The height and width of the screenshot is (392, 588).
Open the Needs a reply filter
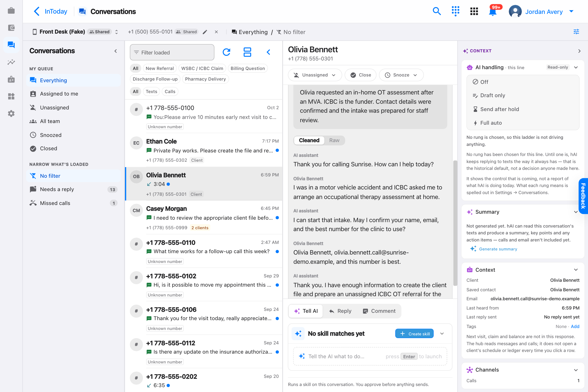click(73, 189)
